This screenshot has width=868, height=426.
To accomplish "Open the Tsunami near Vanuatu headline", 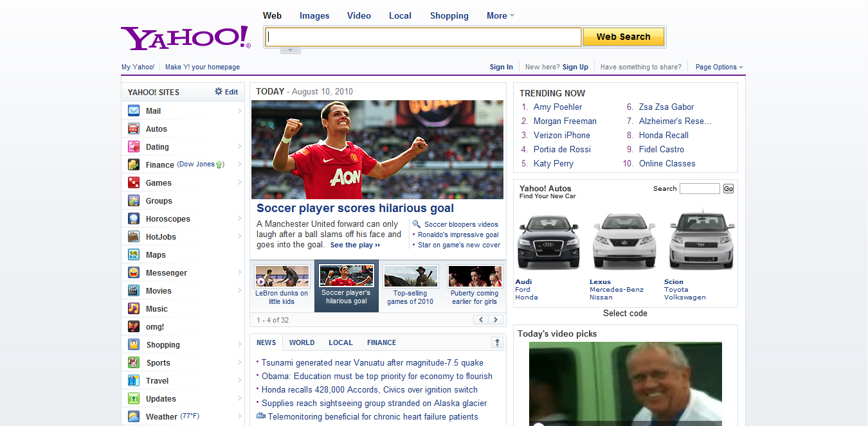I will (x=372, y=362).
